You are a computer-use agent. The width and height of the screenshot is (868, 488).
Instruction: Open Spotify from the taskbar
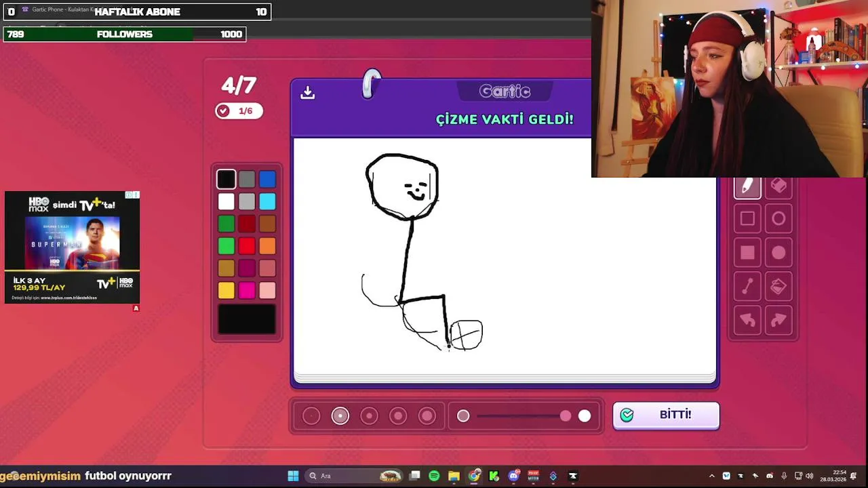click(x=434, y=476)
